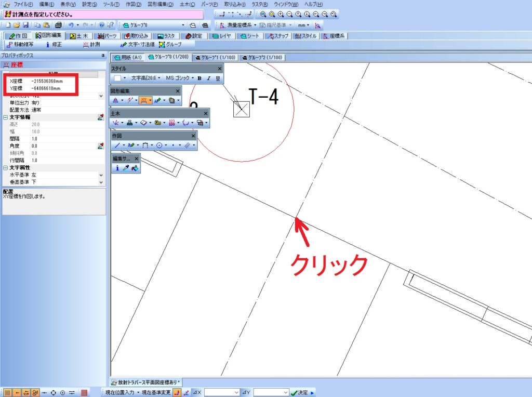This screenshot has height=397, width=532.
Task: Toggle underline in スタイル toolbar
Action: pyautogui.click(x=218, y=78)
